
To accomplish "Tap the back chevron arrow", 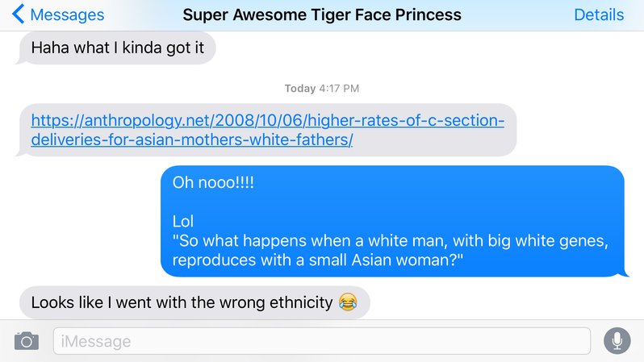I will pyautogui.click(x=18, y=15).
